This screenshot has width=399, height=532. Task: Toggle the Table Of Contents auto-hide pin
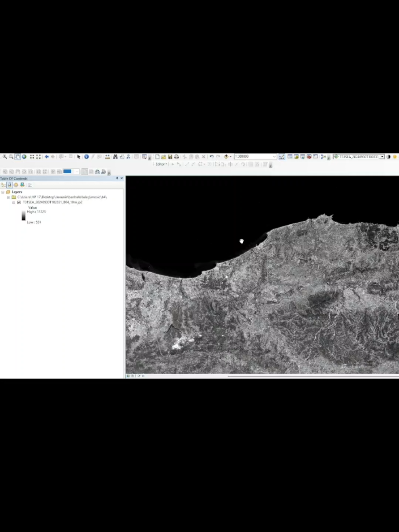tap(116, 178)
